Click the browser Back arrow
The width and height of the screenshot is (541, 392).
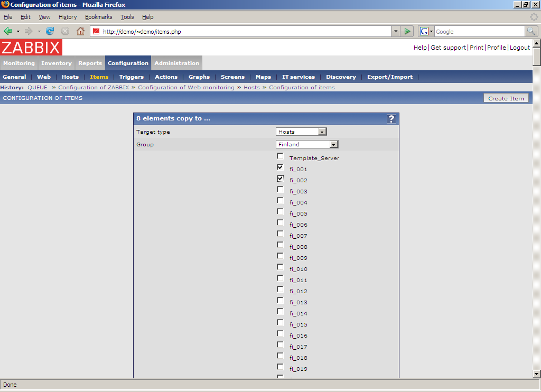8,31
